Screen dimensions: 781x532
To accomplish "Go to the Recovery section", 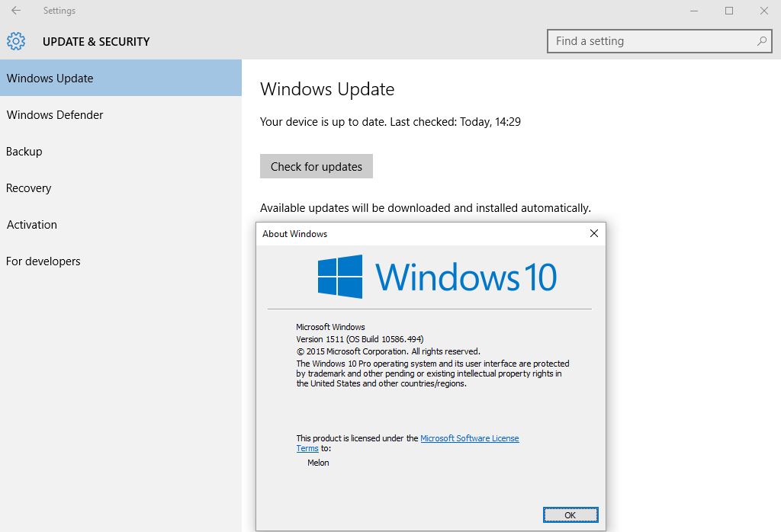I will click(121, 188).
